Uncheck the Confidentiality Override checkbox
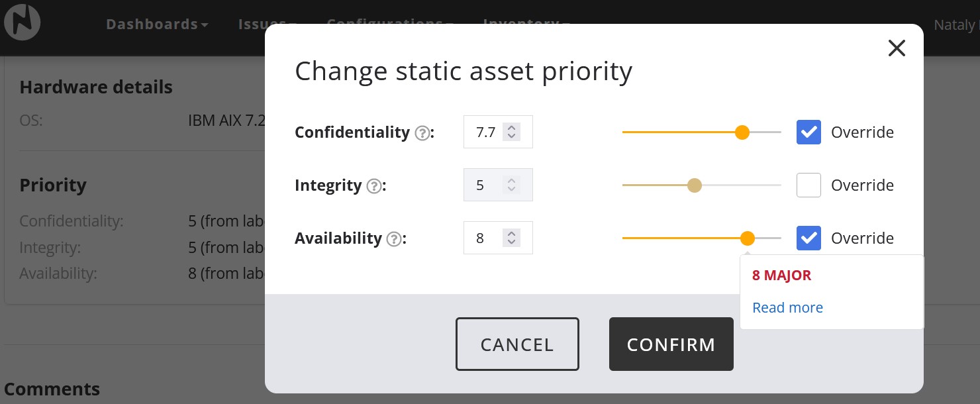 pyautogui.click(x=808, y=132)
